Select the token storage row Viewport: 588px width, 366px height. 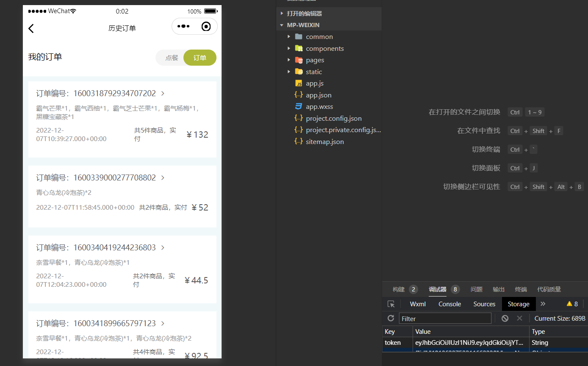coord(485,343)
